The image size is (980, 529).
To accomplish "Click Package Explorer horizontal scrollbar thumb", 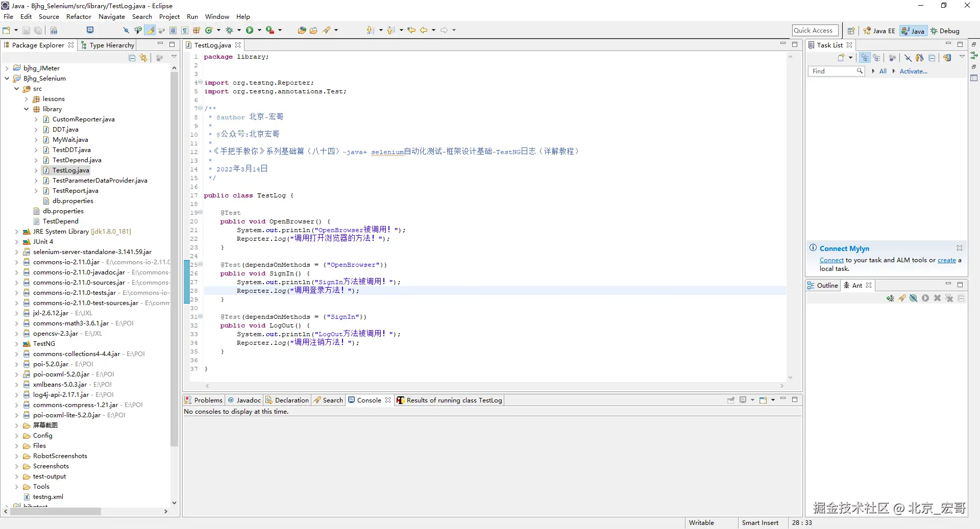I will point(55,511).
